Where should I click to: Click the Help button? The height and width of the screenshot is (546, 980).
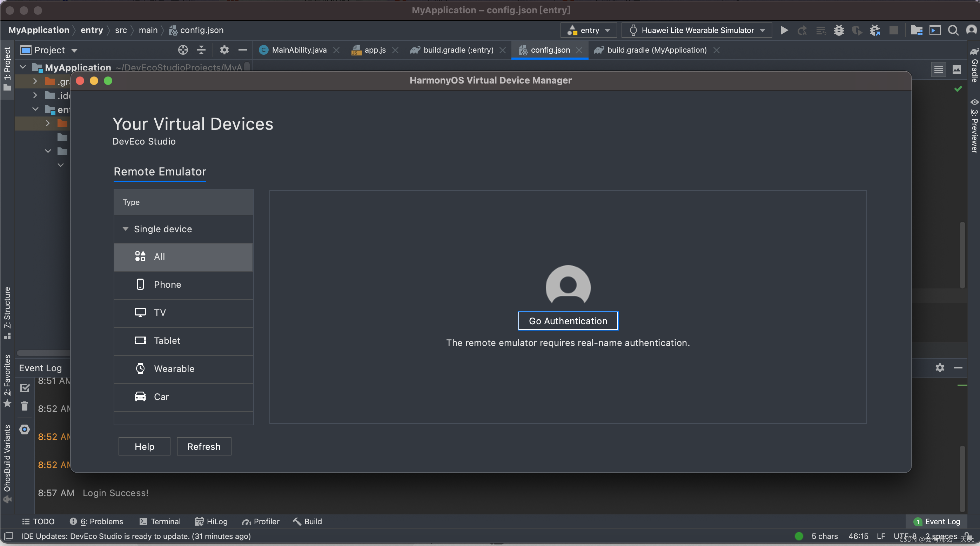(x=145, y=446)
